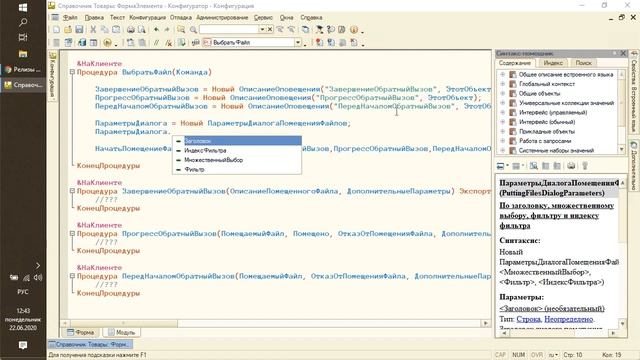
Task: Open Task View on the taskbar
Action: click(x=23, y=38)
